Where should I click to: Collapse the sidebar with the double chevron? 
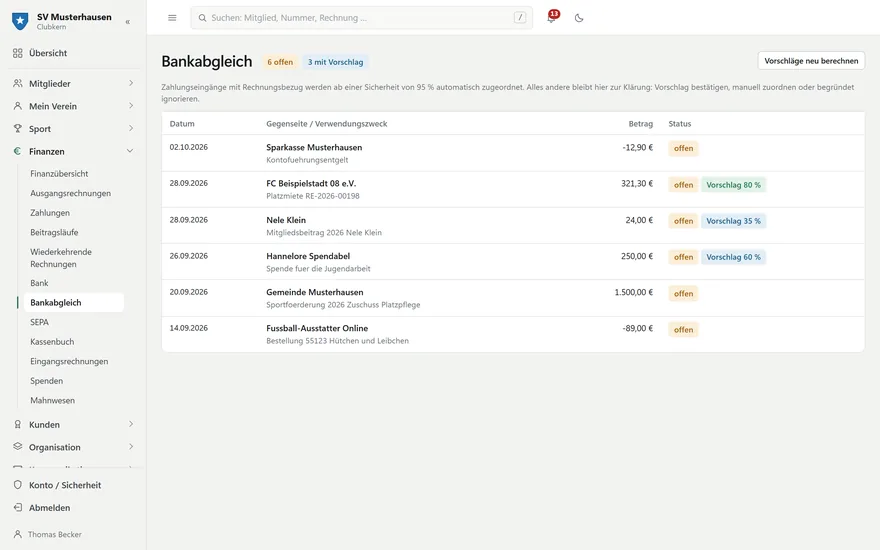(x=128, y=22)
